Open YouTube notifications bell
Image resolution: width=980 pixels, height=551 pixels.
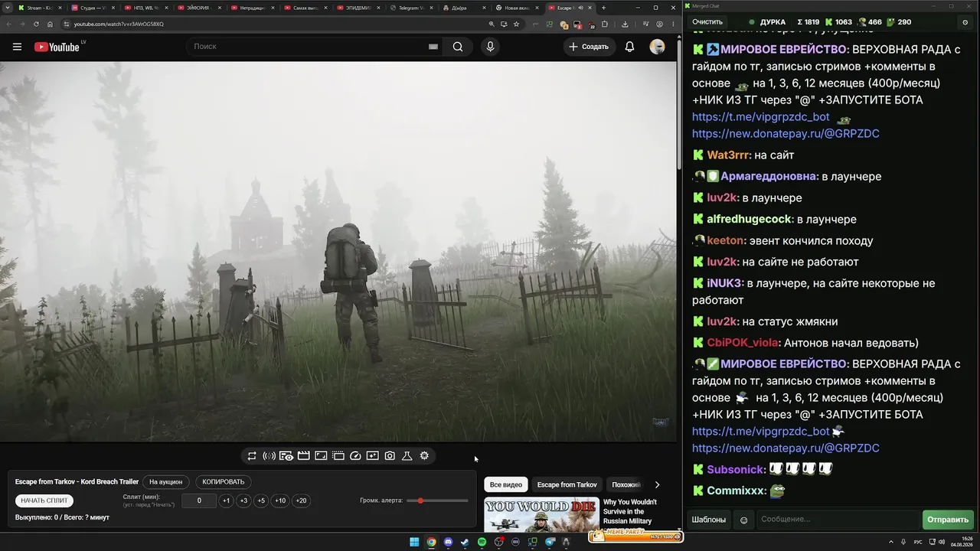(629, 47)
